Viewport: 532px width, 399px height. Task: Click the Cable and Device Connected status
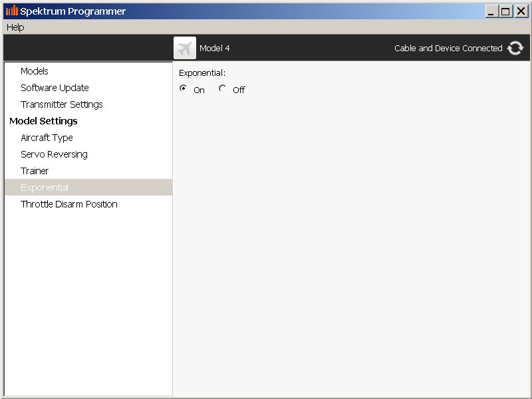click(x=448, y=48)
